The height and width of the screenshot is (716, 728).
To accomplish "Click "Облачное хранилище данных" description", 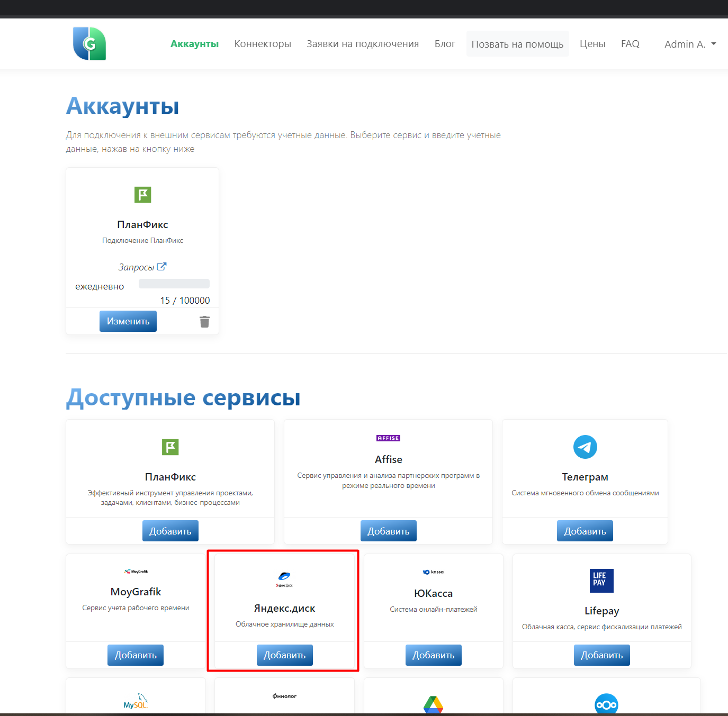I will (284, 624).
